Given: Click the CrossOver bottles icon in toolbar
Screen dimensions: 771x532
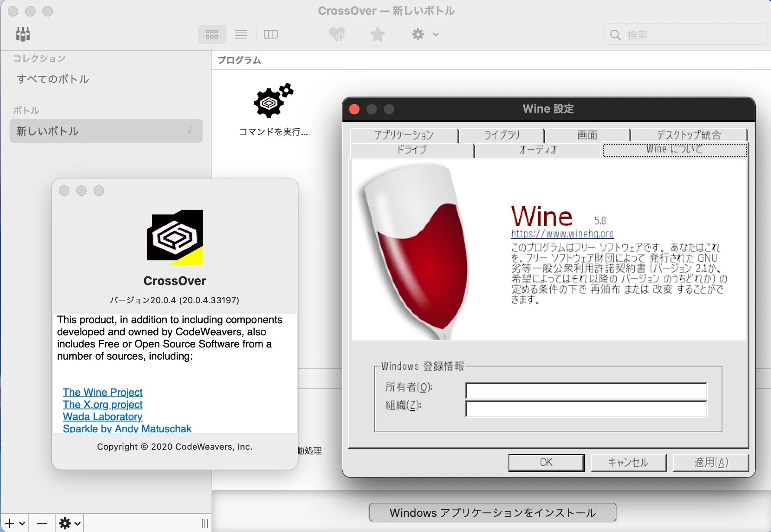Looking at the screenshot, I should pyautogui.click(x=23, y=34).
